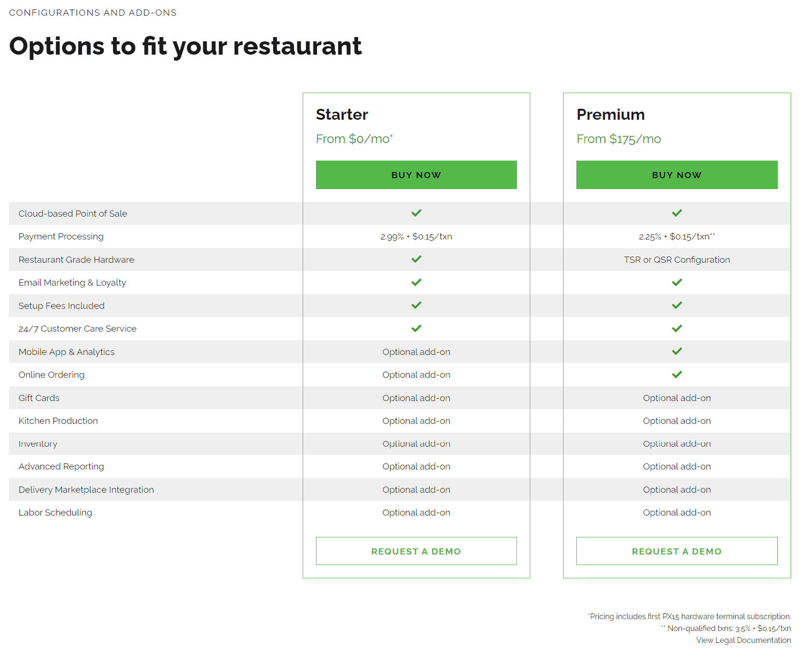
Task: Click the Starter Setup Fees Included checkmark
Action: [x=416, y=305]
